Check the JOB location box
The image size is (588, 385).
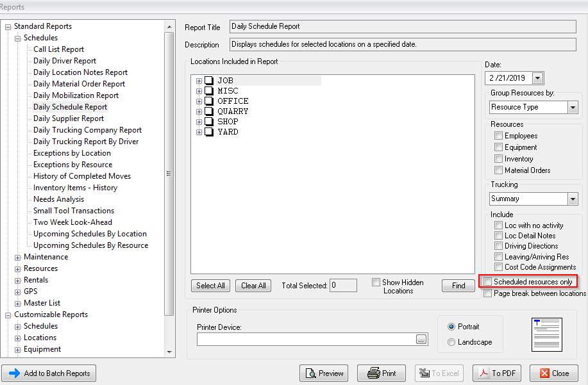point(209,81)
